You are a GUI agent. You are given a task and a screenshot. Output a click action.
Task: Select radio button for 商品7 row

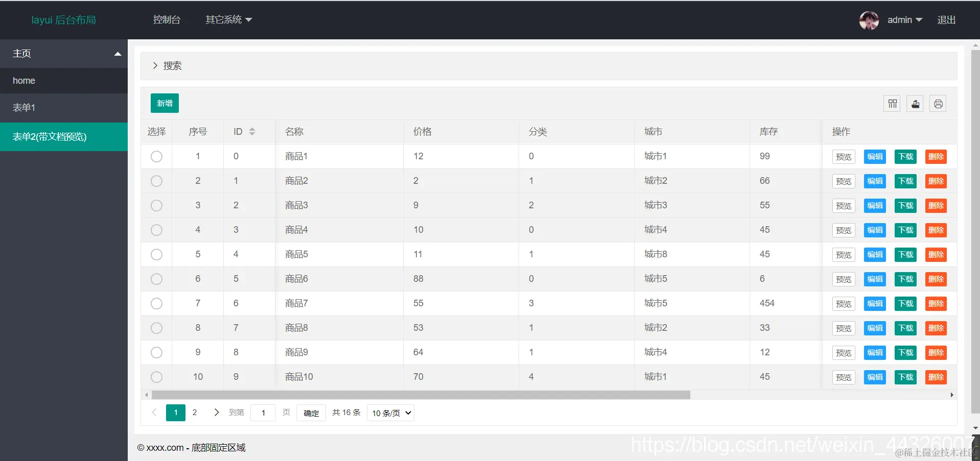click(156, 303)
